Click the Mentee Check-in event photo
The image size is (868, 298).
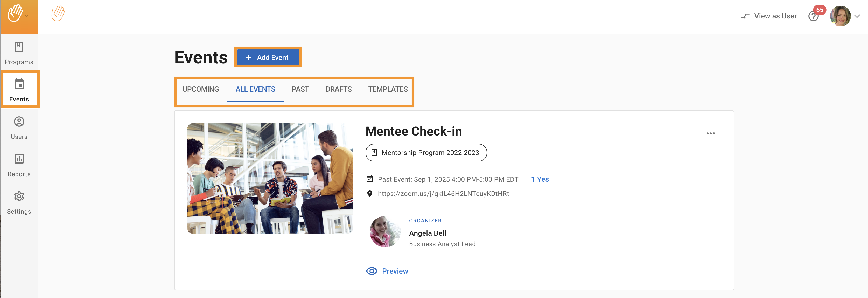(x=270, y=179)
